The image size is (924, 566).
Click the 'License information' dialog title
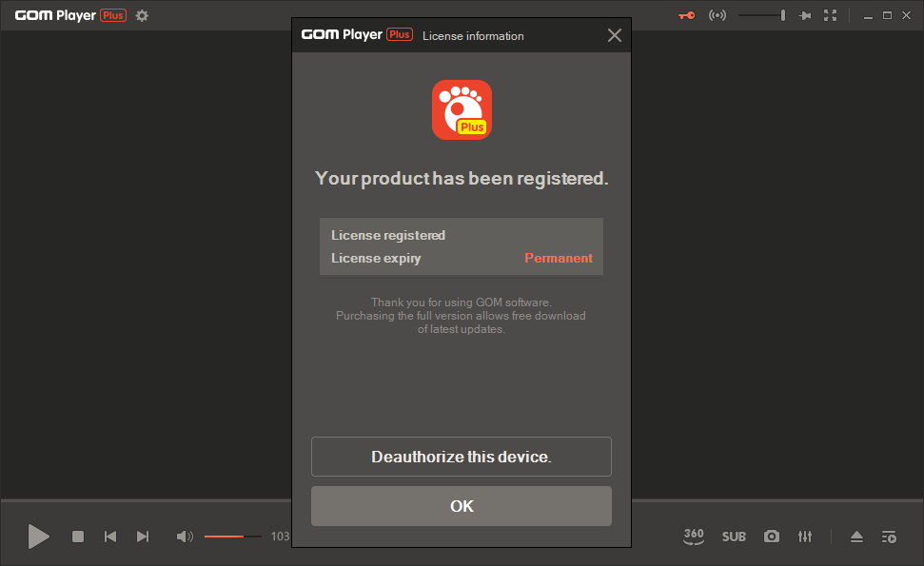(473, 36)
